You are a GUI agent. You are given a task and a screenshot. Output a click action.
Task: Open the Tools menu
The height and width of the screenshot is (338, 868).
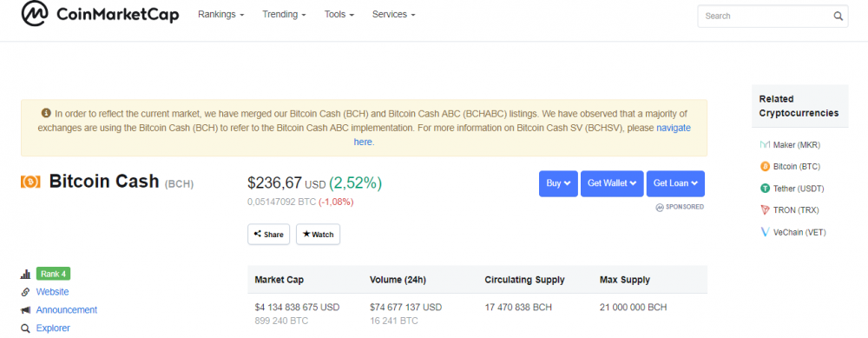pyautogui.click(x=339, y=15)
